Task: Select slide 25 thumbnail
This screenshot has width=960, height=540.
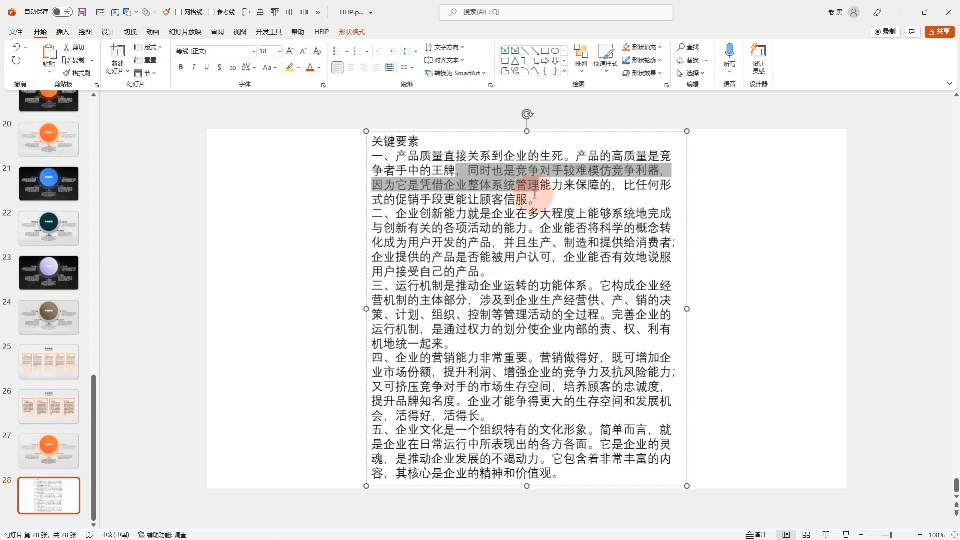Action: tap(48, 361)
